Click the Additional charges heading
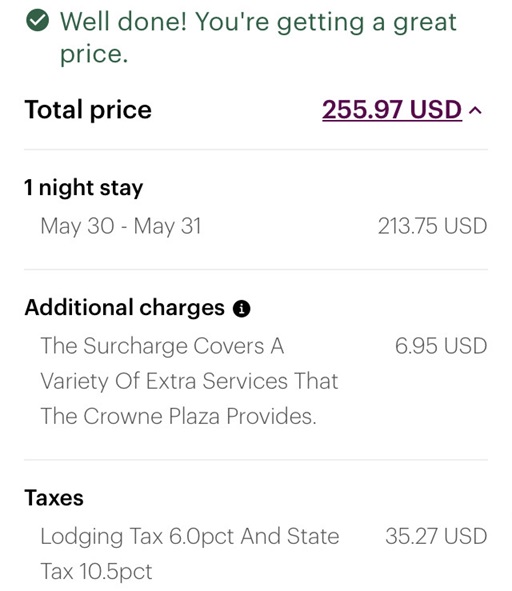This screenshot has height=591, width=512. click(x=124, y=307)
